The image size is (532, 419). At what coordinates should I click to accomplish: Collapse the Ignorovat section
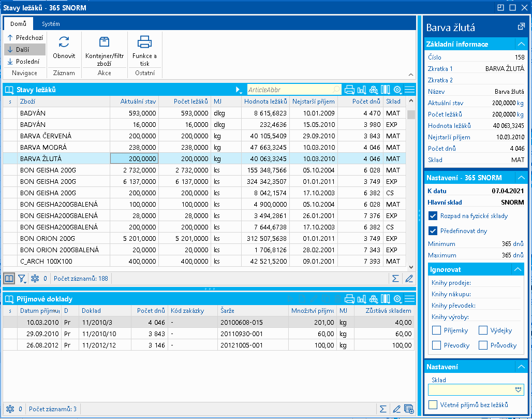click(x=517, y=269)
